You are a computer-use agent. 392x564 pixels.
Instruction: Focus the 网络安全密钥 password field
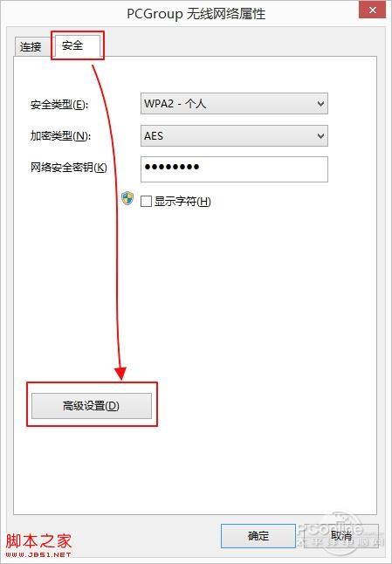(234, 169)
